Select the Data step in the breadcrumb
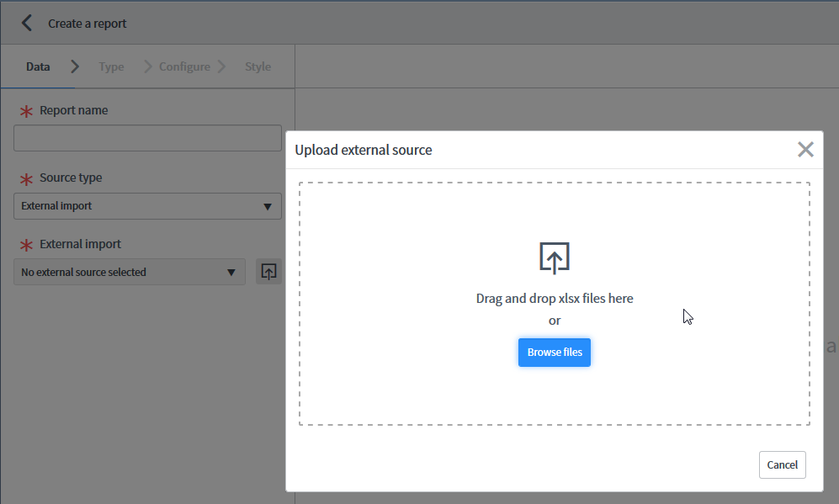 click(x=38, y=66)
